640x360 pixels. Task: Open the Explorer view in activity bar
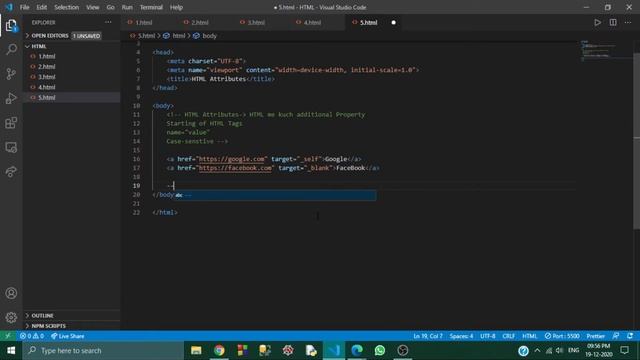tap(11, 25)
